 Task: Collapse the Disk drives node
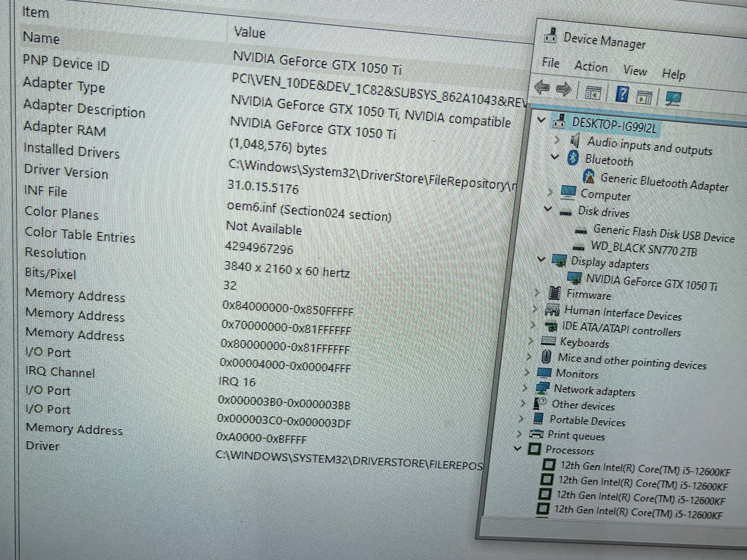547,209
